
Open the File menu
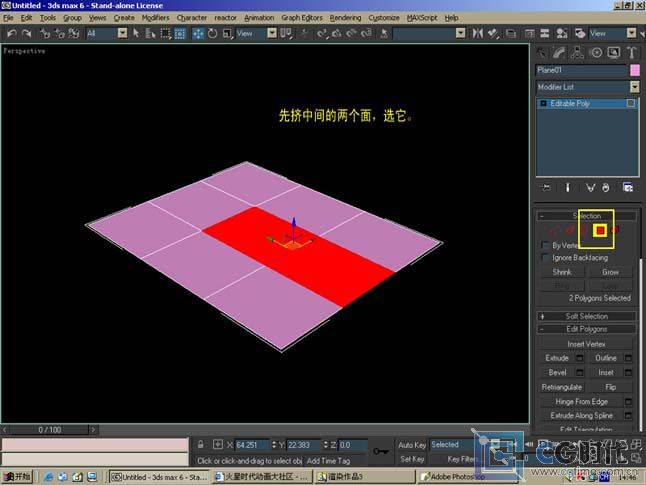coord(8,18)
